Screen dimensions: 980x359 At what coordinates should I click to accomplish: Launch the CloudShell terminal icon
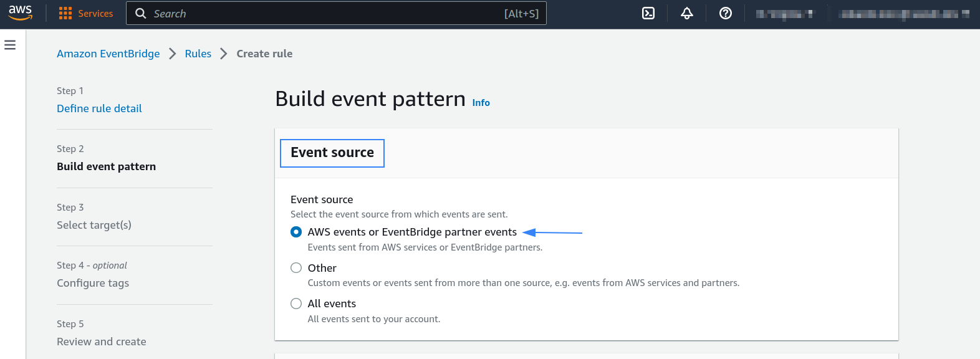(x=648, y=13)
